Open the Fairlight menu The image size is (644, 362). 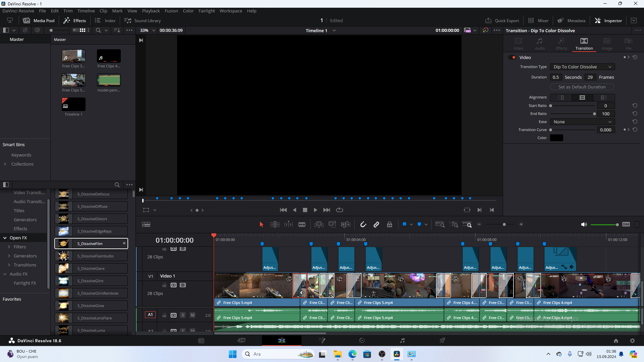(206, 11)
